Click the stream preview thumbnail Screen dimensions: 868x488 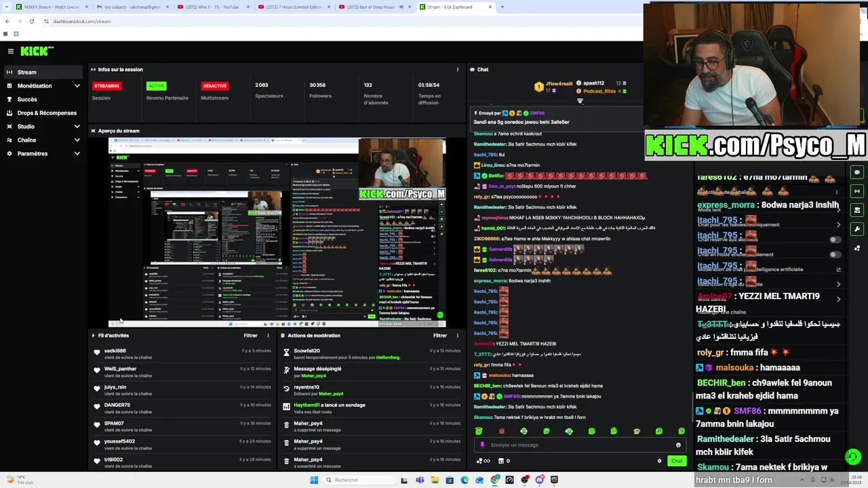click(277, 232)
